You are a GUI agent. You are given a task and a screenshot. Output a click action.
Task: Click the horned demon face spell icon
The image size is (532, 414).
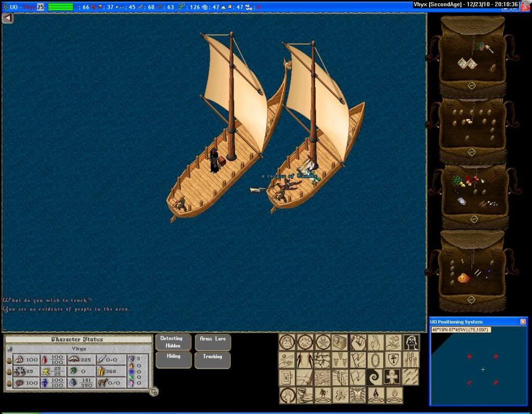358,395
